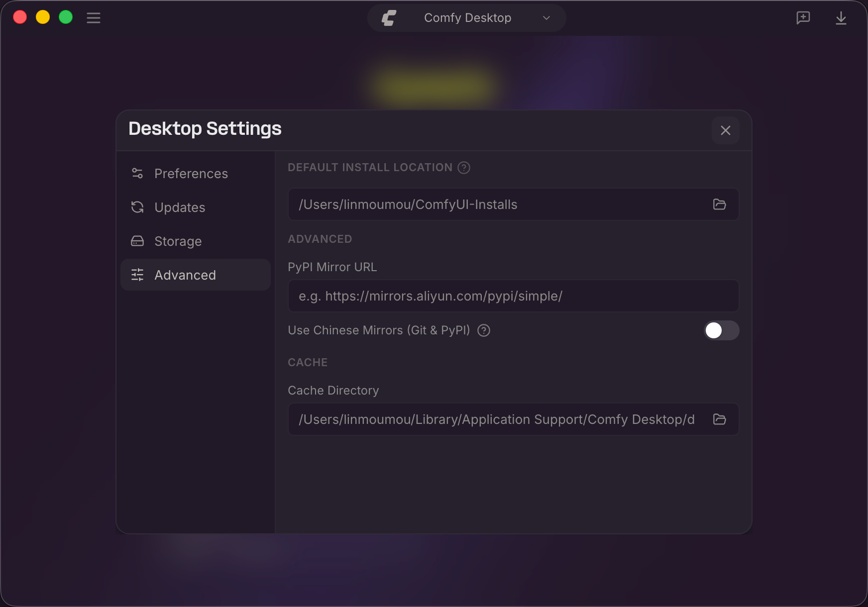Switch to the Preferences section
This screenshot has height=607, width=868.
196,174
